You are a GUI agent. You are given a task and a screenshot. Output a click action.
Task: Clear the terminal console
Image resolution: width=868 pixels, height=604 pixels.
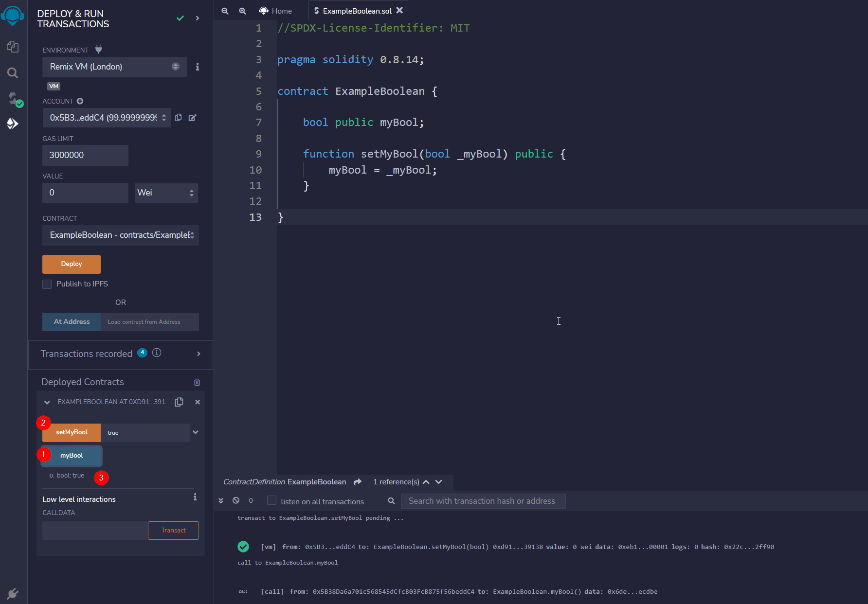pos(236,500)
